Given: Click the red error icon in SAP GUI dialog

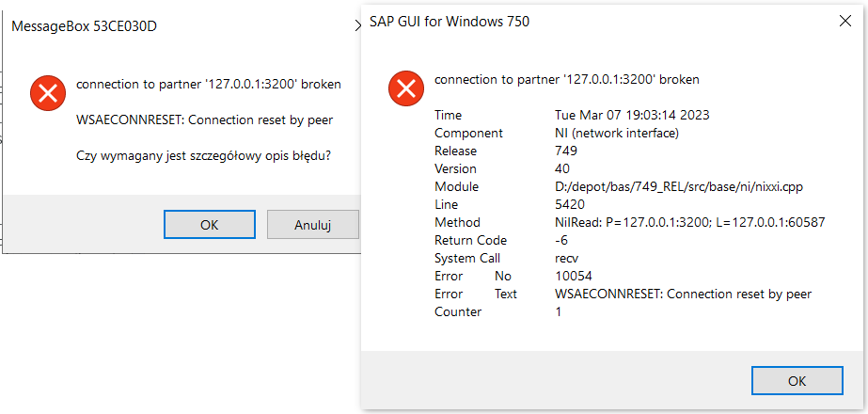Looking at the screenshot, I should [404, 89].
